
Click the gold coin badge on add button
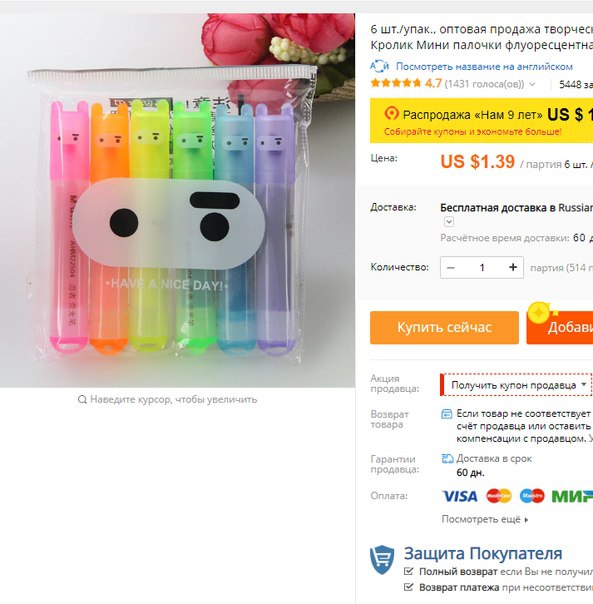538,313
